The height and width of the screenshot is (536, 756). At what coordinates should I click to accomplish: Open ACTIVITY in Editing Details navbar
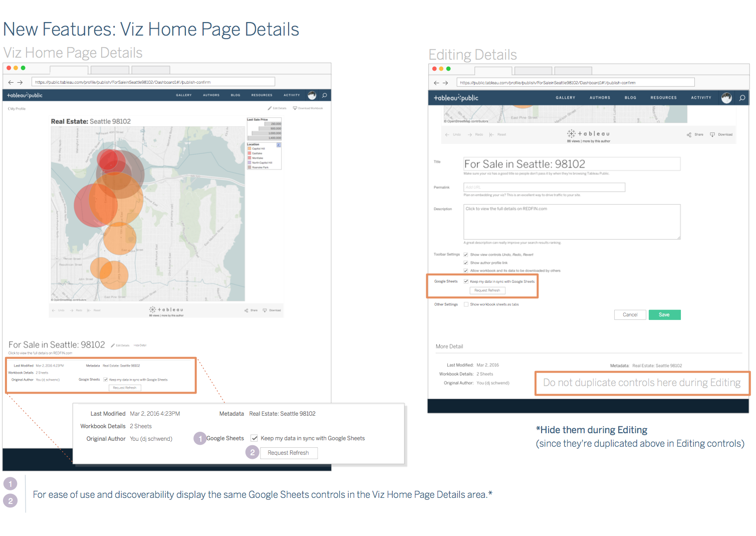701,98
